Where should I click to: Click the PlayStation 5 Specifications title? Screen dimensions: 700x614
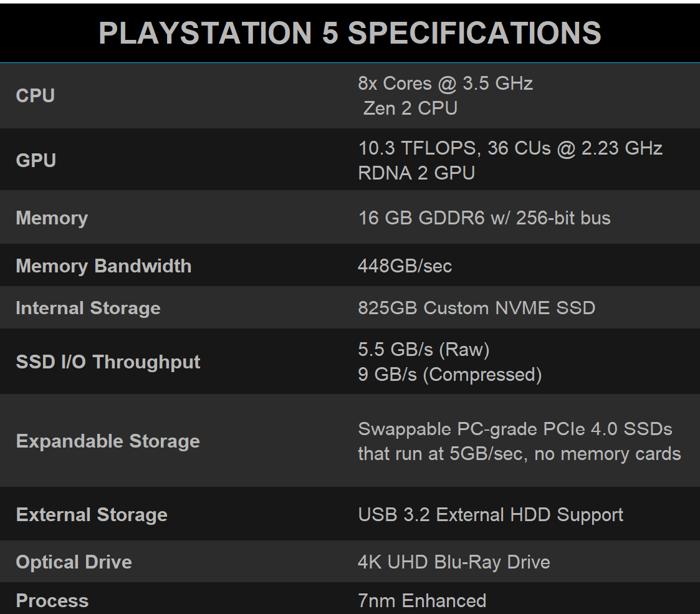[x=350, y=33]
